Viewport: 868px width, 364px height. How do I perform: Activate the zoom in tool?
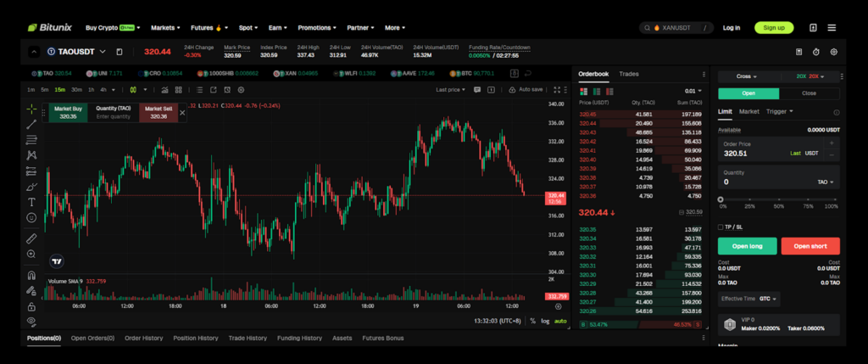(x=31, y=254)
